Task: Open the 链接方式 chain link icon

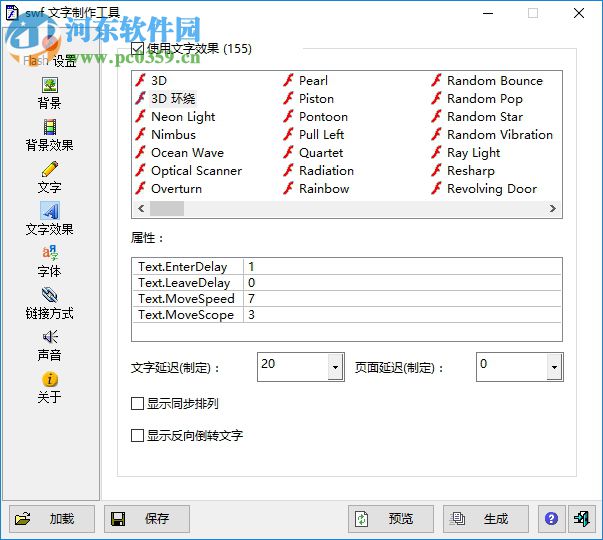Action: (x=50, y=295)
